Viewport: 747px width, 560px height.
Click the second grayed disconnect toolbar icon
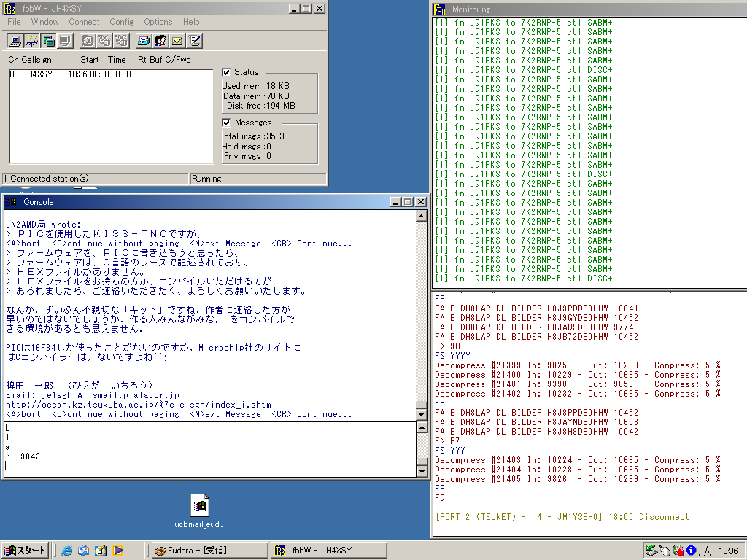coord(121,41)
